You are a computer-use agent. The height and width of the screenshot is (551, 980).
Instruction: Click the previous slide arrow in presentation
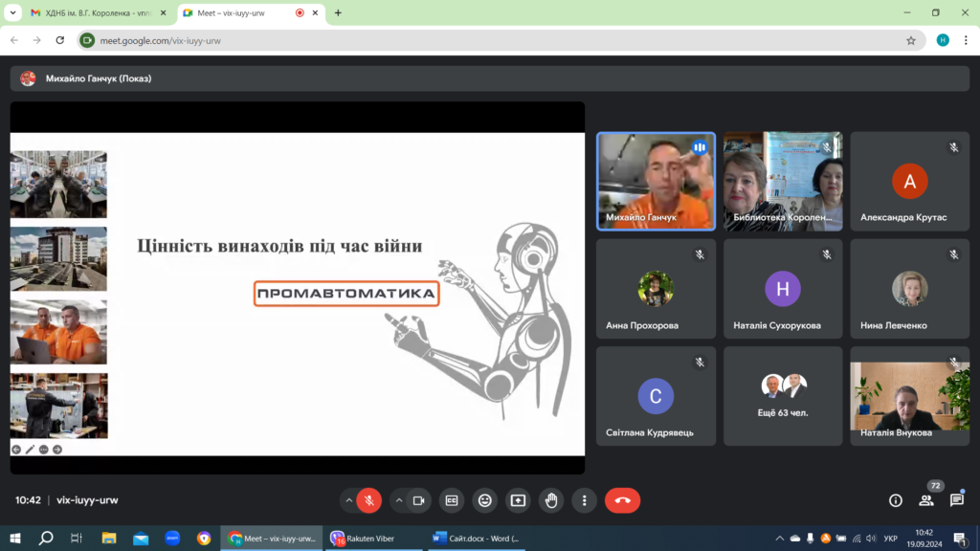coord(16,450)
